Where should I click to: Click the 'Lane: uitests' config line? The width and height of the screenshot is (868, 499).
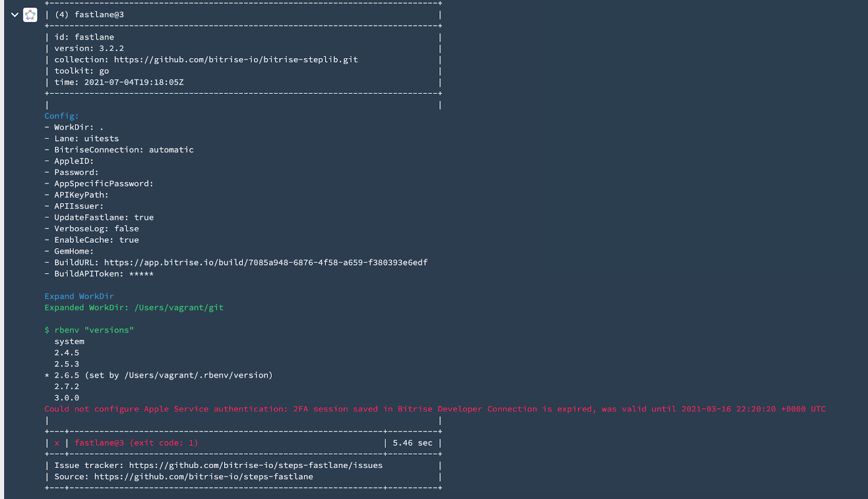pyautogui.click(x=86, y=138)
